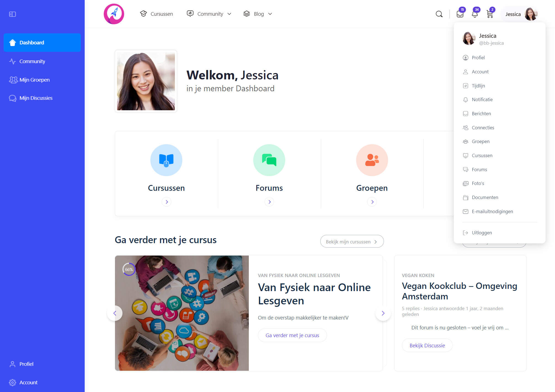Click the Ga verder met je cursus button
Viewport: 555px width, 392px height.
point(292,335)
